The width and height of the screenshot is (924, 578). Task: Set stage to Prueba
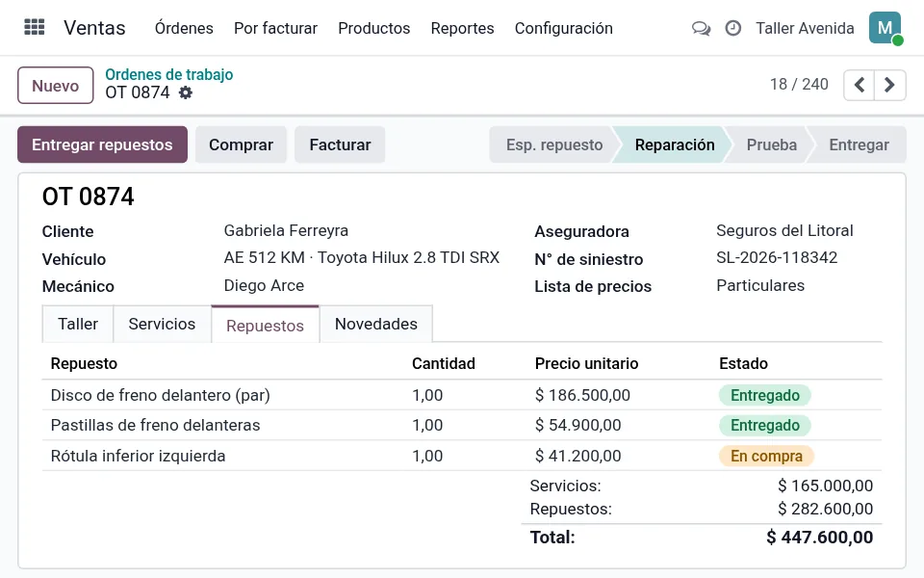pyautogui.click(x=771, y=144)
